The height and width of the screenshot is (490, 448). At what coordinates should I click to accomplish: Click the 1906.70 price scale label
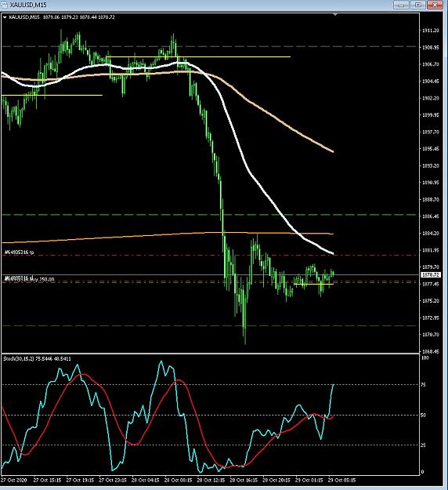tap(431, 64)
